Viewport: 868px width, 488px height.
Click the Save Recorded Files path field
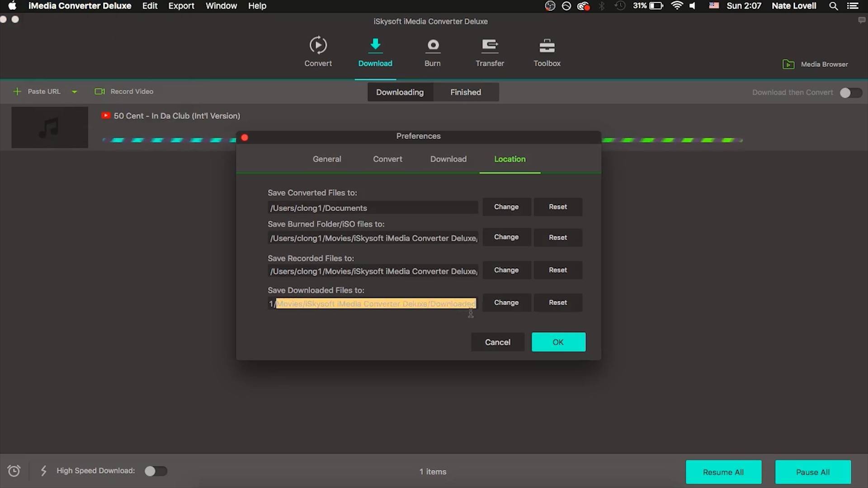(x=373, y=271)
